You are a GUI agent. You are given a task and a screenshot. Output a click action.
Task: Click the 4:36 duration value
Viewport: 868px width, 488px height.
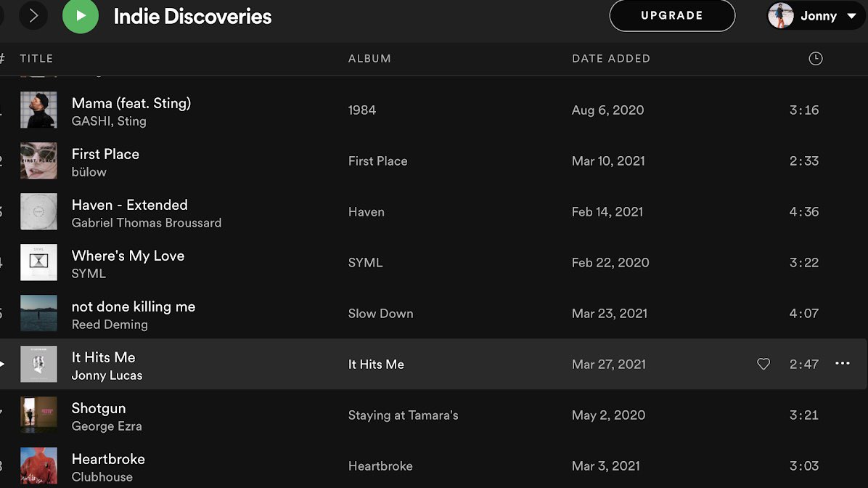coord(804,212)
